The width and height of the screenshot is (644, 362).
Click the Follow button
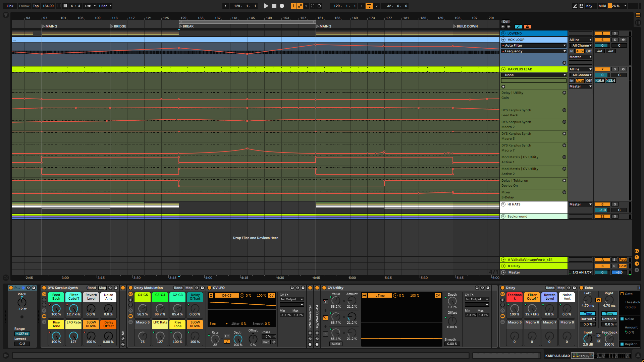[x=24, y=6]
